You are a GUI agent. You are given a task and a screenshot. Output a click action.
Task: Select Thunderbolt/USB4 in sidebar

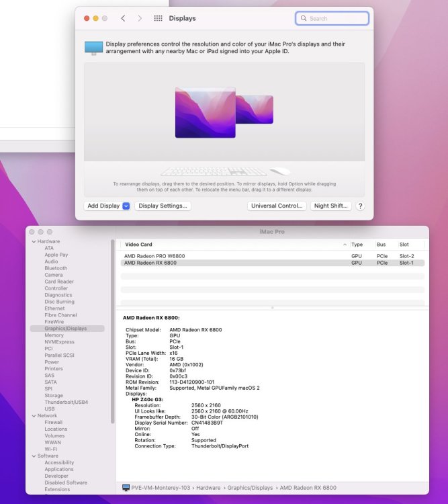66,403
